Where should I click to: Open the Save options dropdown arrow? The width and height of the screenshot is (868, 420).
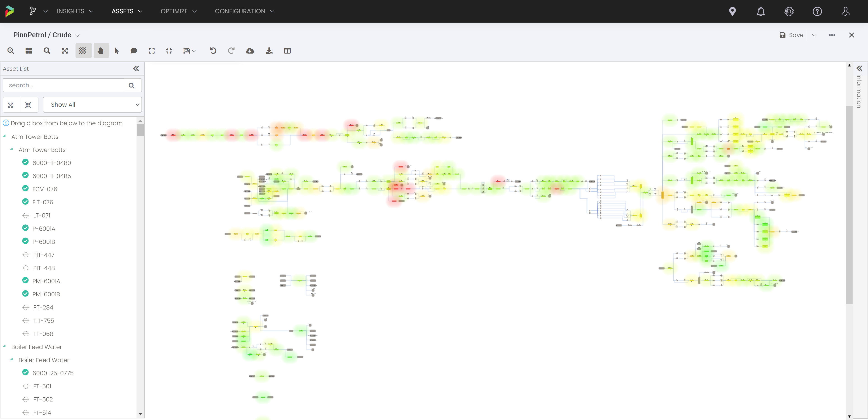tap(814, 35)
